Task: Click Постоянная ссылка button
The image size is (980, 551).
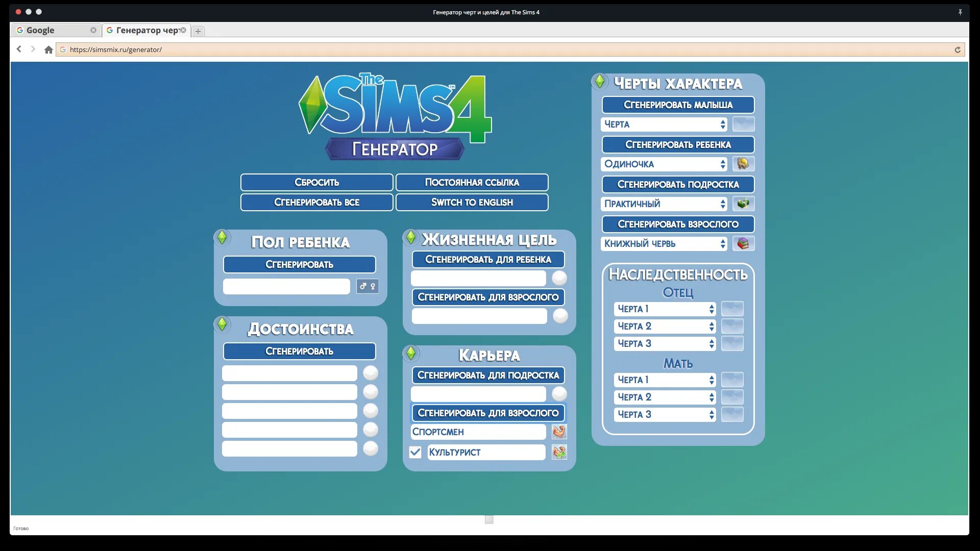Action: pos(472,182)
